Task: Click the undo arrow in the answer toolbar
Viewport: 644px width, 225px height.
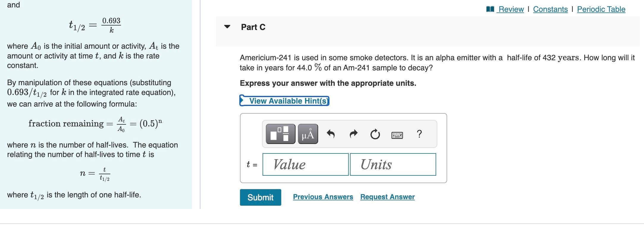Action: coord(332,134)
